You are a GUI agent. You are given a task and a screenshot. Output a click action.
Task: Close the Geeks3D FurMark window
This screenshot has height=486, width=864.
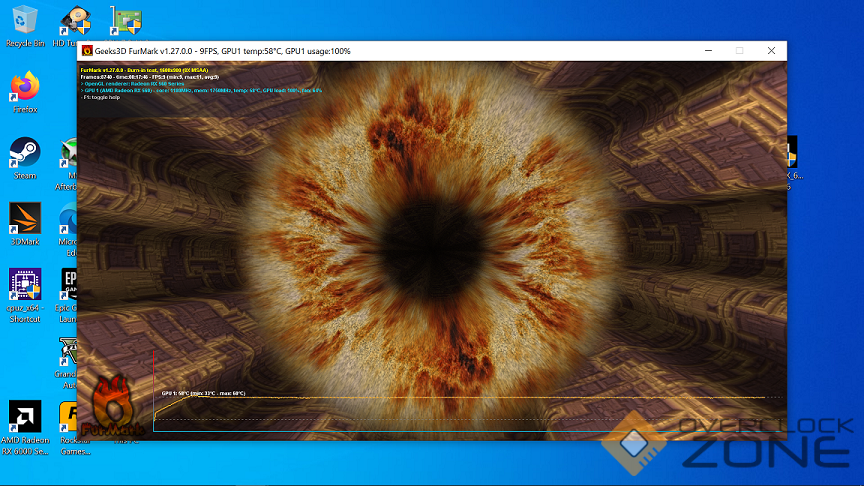(771, 51)
